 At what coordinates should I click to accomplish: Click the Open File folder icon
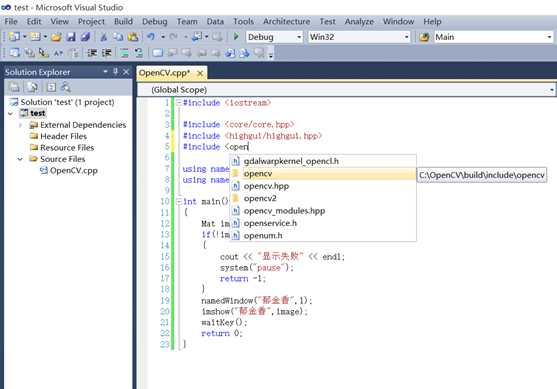click(56, 37)
